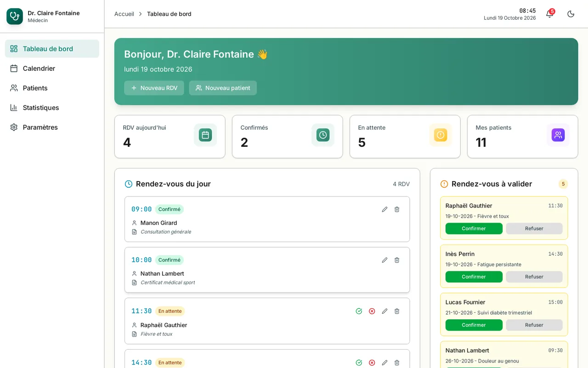Go to Calendrier in the sidebar
Image resolution: width=588 pixels, height=368 pixels.
coord(52,69)
